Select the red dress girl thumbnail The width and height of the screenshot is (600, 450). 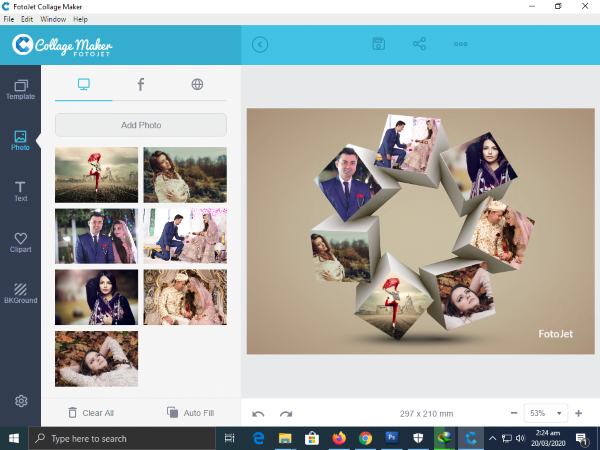[96, 175]
